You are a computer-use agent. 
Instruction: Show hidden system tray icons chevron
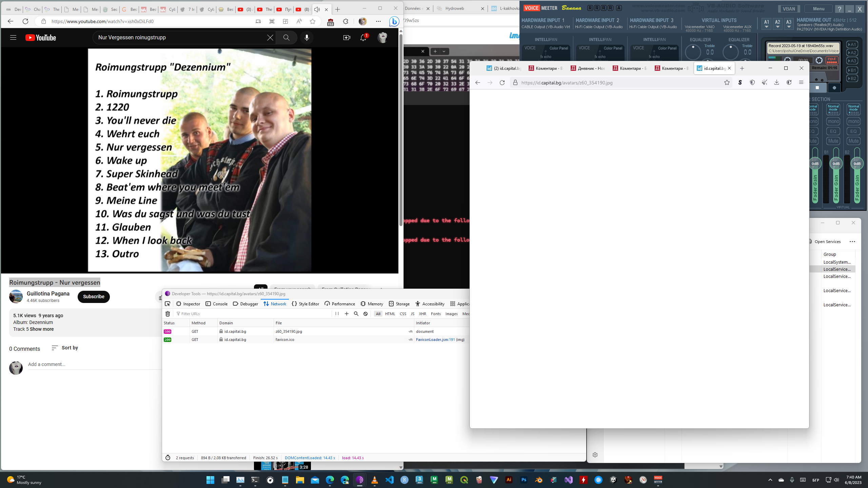770,480
